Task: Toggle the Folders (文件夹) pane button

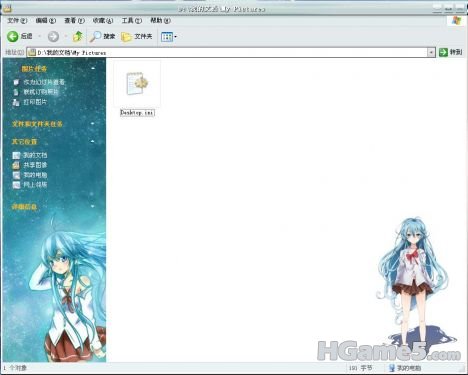Action: (137, 36)
